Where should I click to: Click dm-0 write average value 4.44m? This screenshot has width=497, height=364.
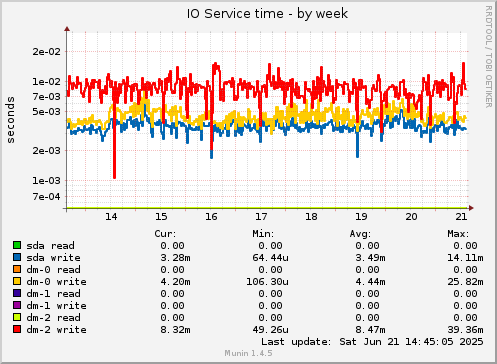pos(370,282)
